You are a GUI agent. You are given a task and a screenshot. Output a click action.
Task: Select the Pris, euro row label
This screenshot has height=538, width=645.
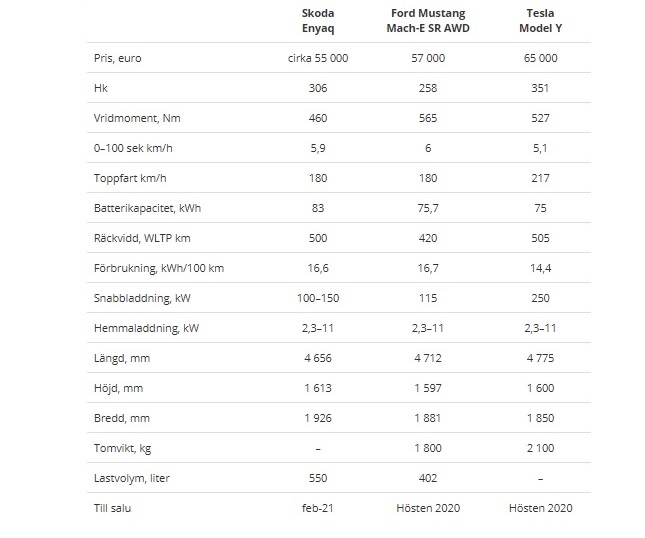point(118,58)
